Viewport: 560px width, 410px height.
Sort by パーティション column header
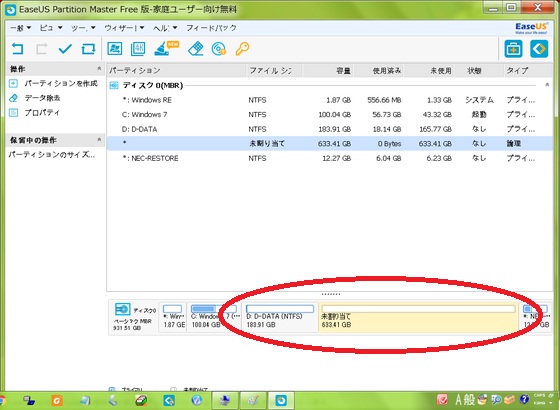176,70
